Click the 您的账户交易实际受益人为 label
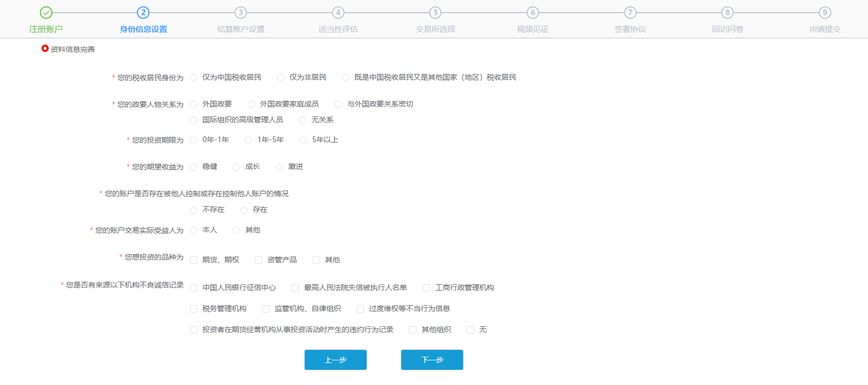Screen dimensions: 868x385 click(x=140, y=230)
